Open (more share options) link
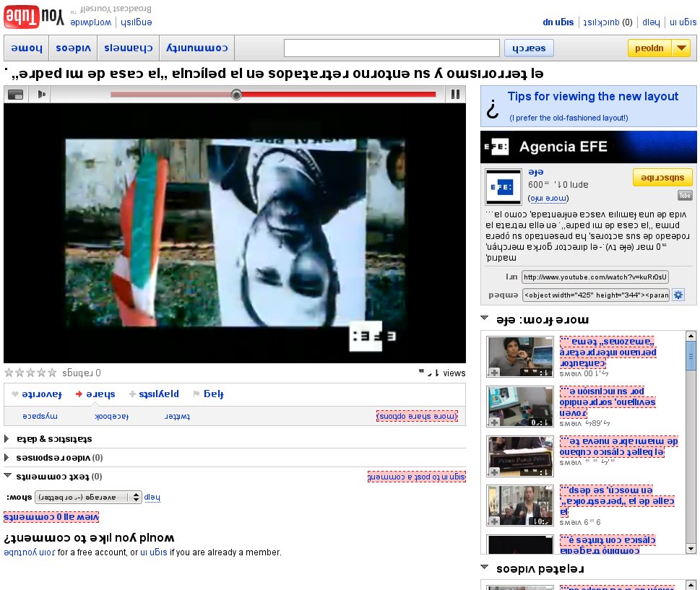 coord(417,416)
